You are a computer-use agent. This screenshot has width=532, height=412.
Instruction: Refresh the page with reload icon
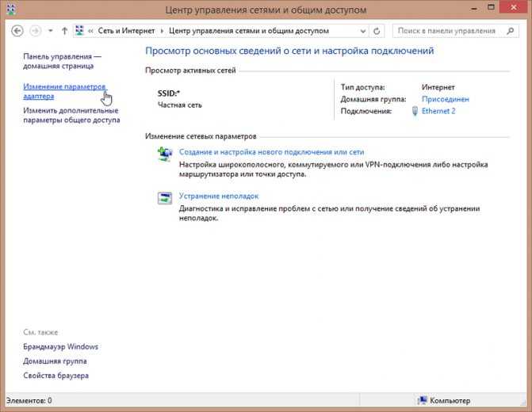tap(377, 31)
